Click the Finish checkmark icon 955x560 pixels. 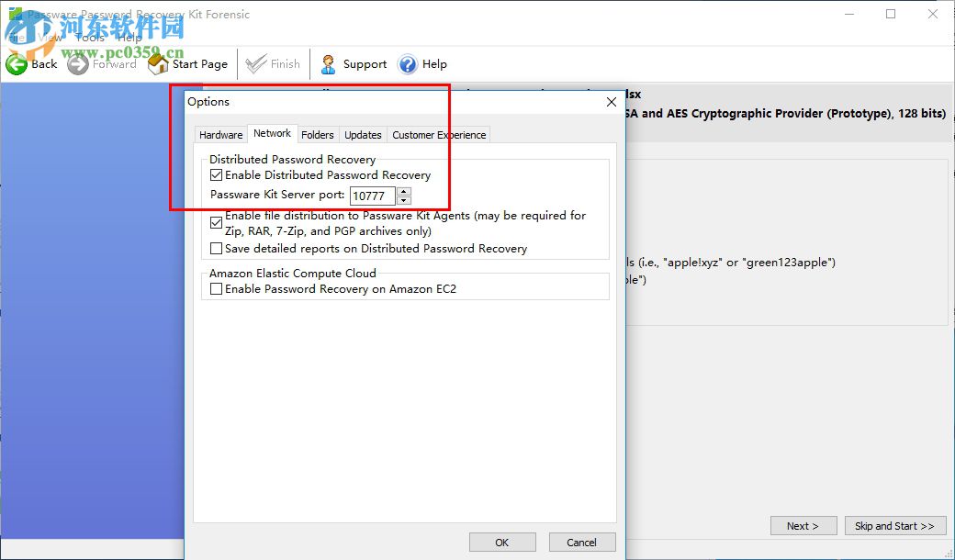256,64
